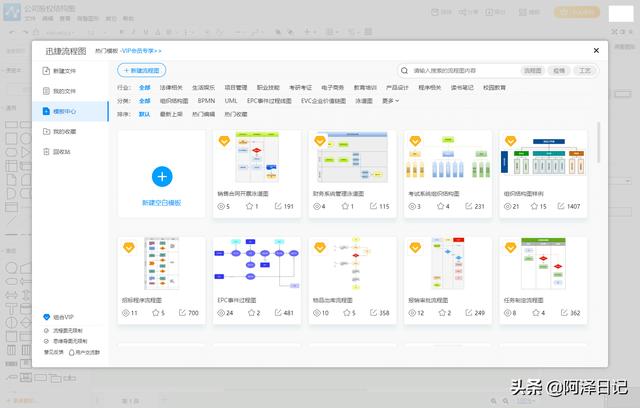Open 我的文件 in the sidebar

tap(60, 91)
